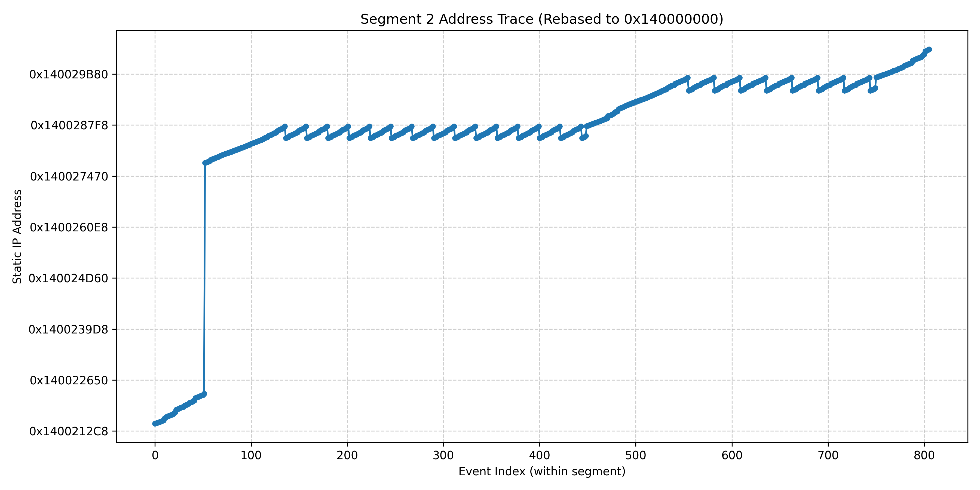
Task: Click the 0x140022650 y-axis tick label
Action: [69, 381]
